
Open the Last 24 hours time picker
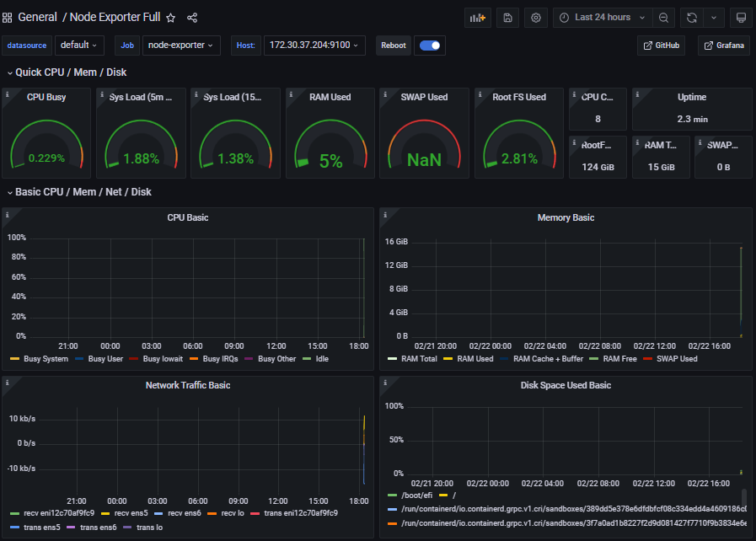tap(603, 18)
